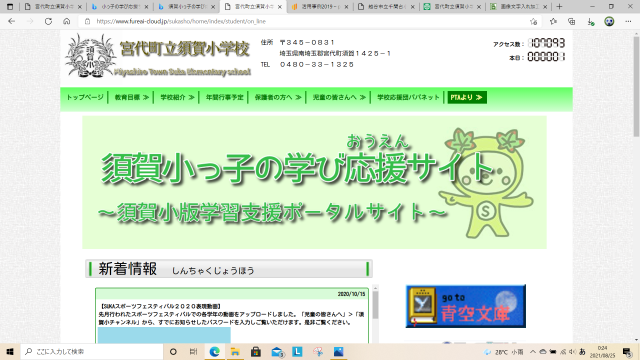Open the Settings and more ellipsis menu
The width and height of the screenshot is (640, 360).
(x=628, y=22)
